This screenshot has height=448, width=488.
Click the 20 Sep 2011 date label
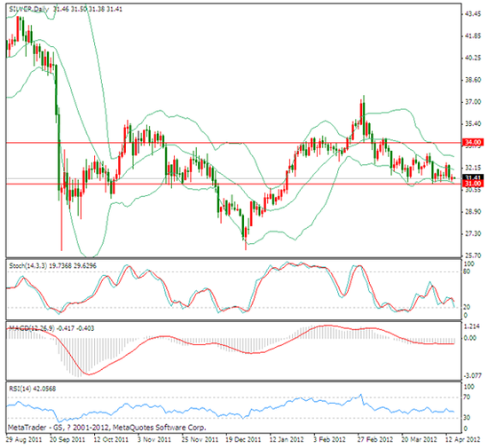click(67, 440)
